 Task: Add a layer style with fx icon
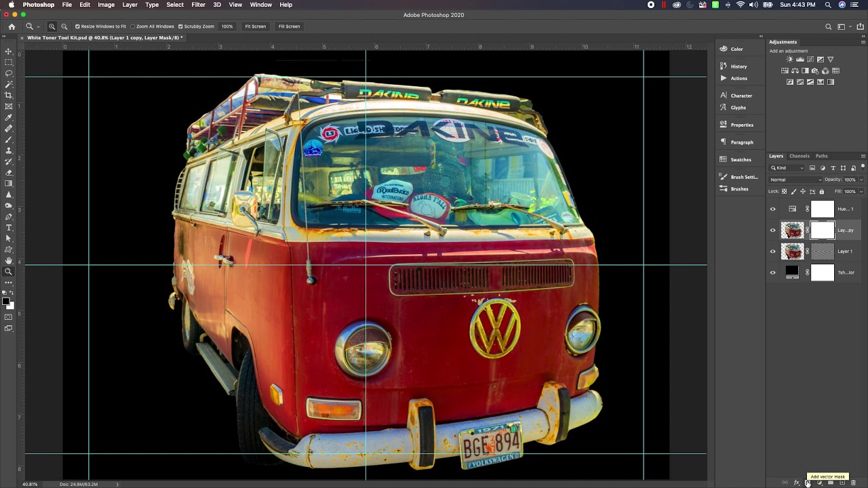[797, 483]
